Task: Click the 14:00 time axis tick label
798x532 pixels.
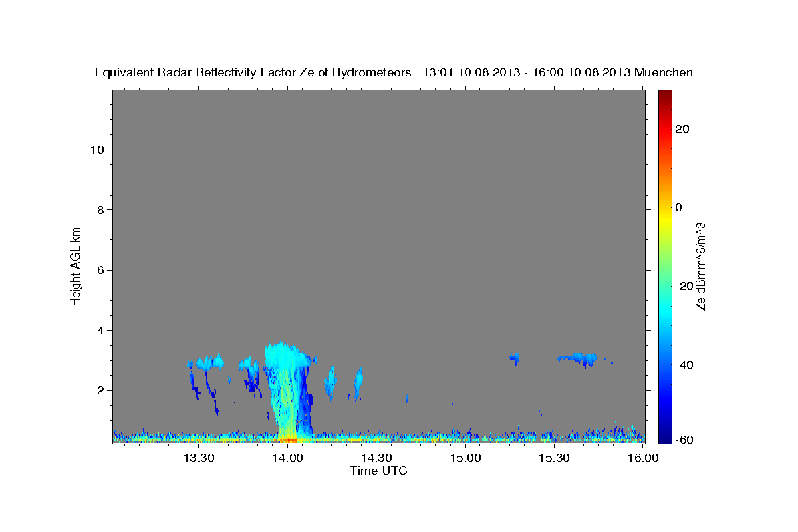Action: point(287,458)
